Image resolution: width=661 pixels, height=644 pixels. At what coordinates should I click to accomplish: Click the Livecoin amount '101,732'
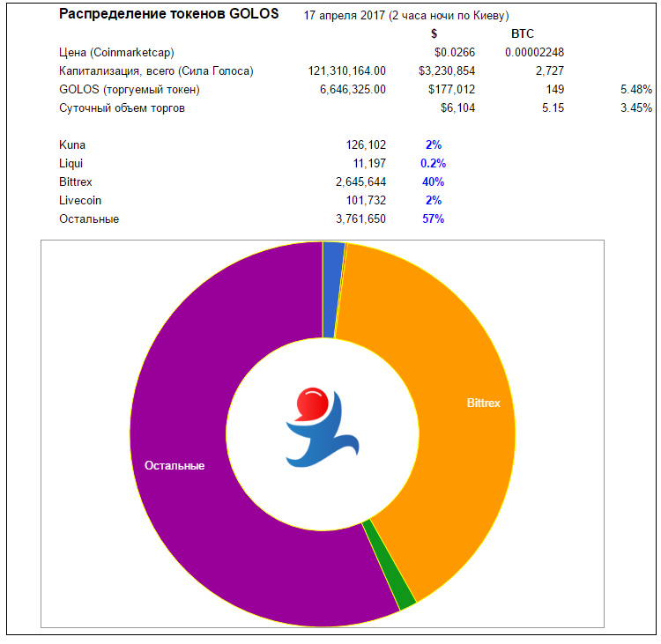point(366,201)
